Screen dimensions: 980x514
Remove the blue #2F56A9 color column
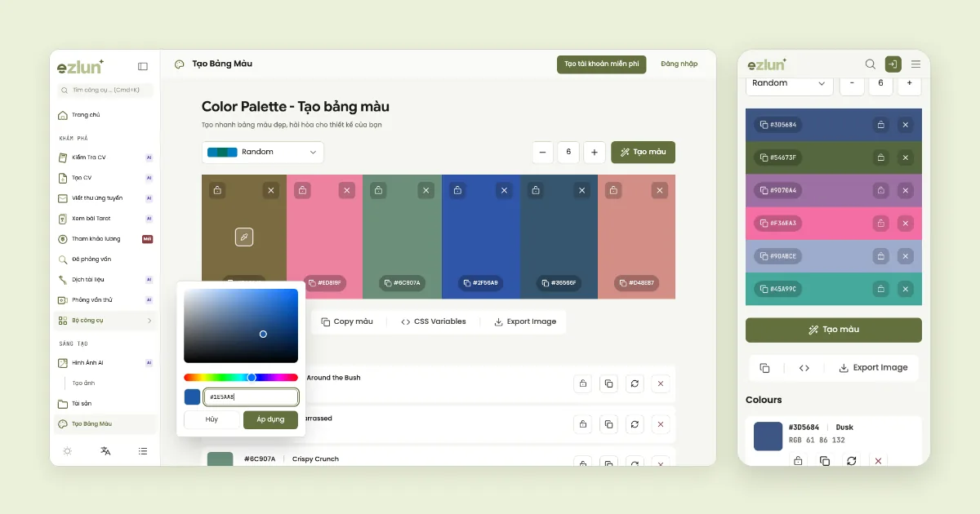pos(505,190)
